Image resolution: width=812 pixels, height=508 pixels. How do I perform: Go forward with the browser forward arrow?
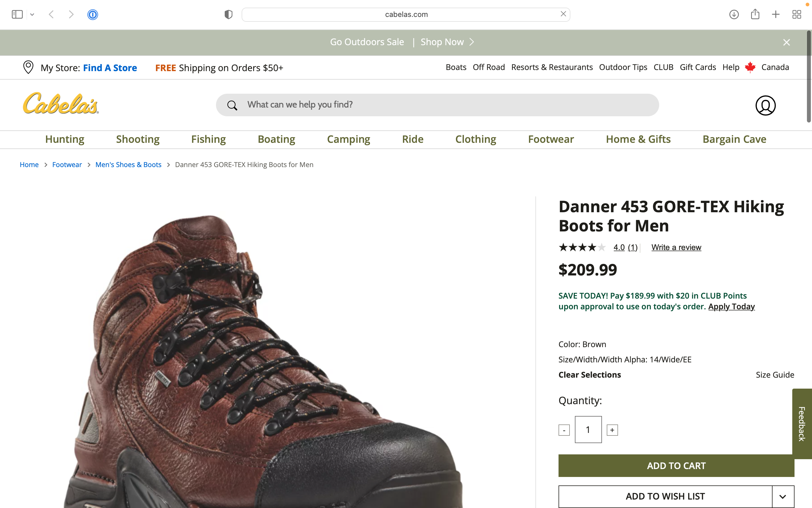click(x=71, y=14)
